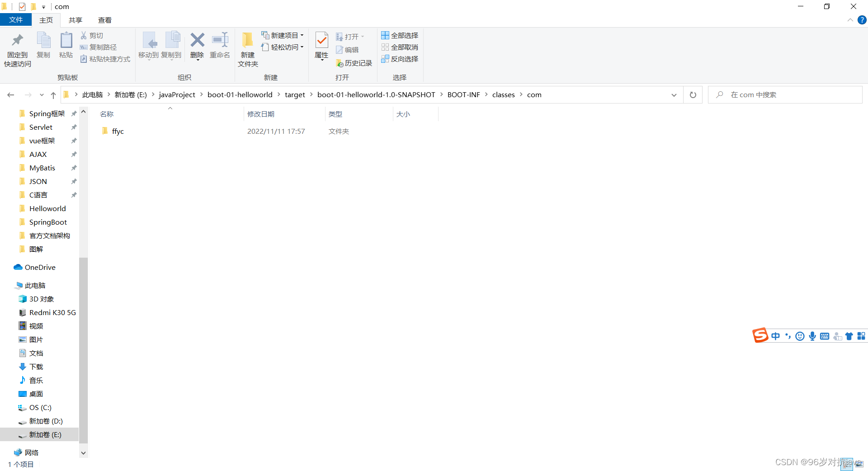The width and height of the screenshot is (868, 471).
Task: Click the Rename icon
Action: (220, 40)
